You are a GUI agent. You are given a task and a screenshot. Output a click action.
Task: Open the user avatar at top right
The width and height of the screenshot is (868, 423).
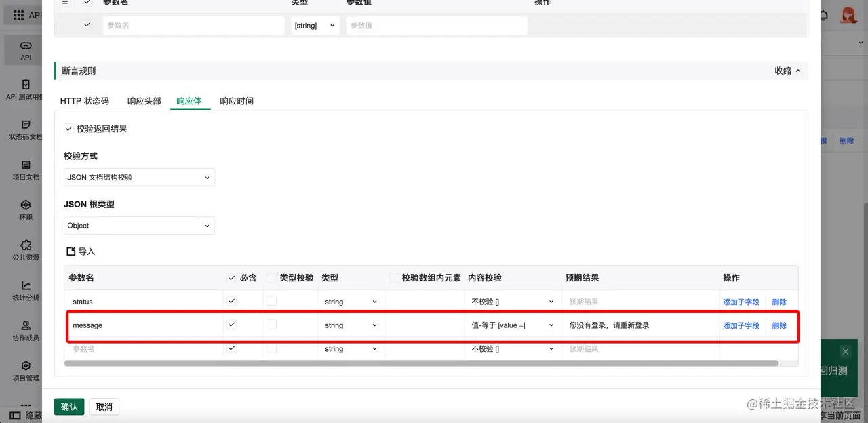click(x=848, y=14)
